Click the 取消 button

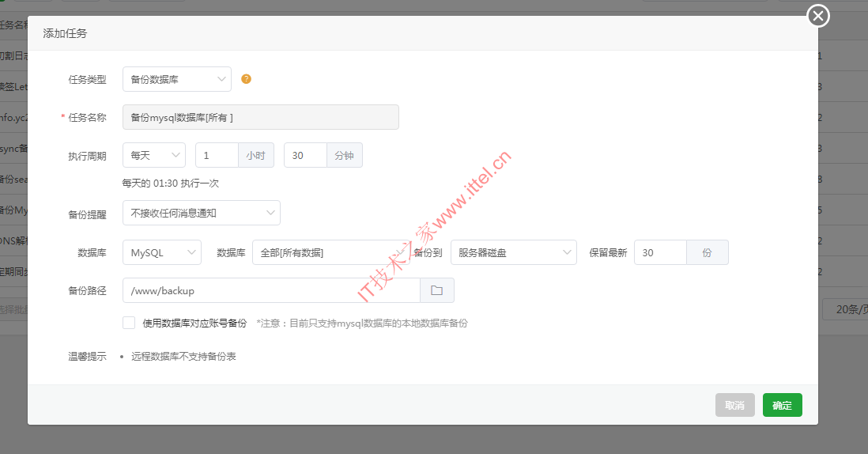click(x=734, y=405)
